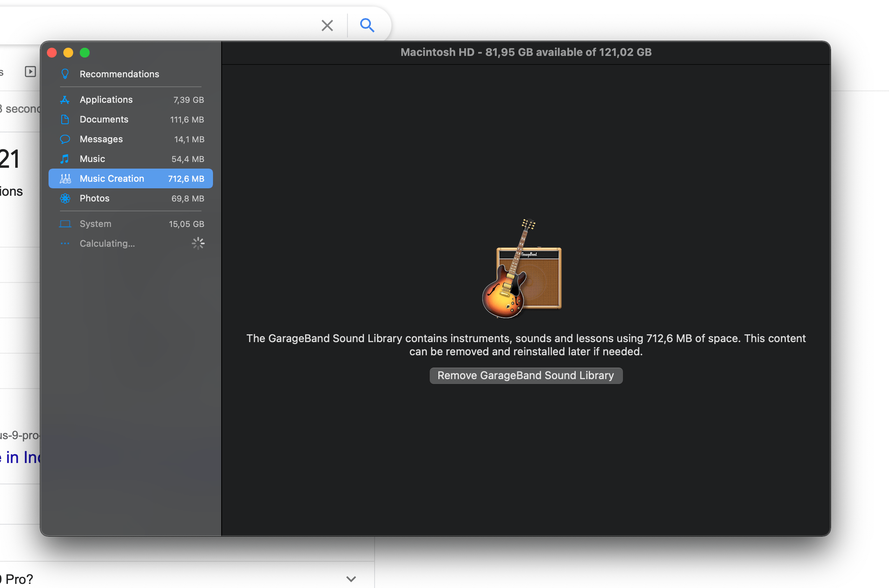Screen dimensions: 889x588
Task: Click the search magnifier icon
Action: click(367, 25)
